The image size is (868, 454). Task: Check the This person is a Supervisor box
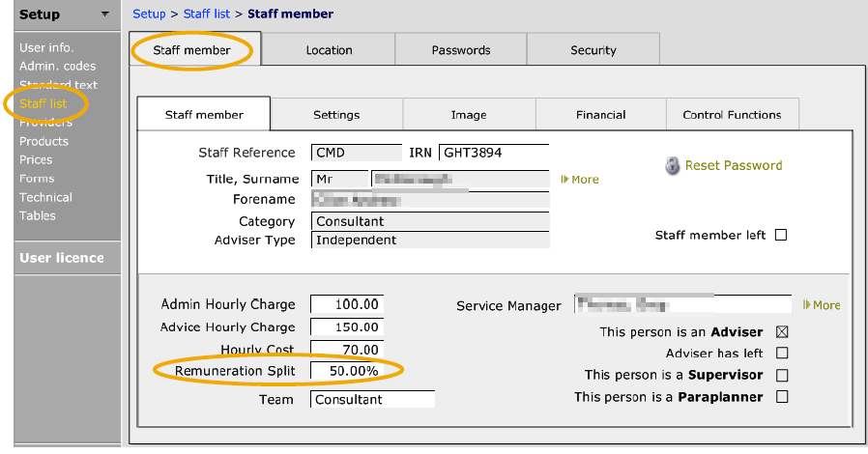tap(782, 375)
